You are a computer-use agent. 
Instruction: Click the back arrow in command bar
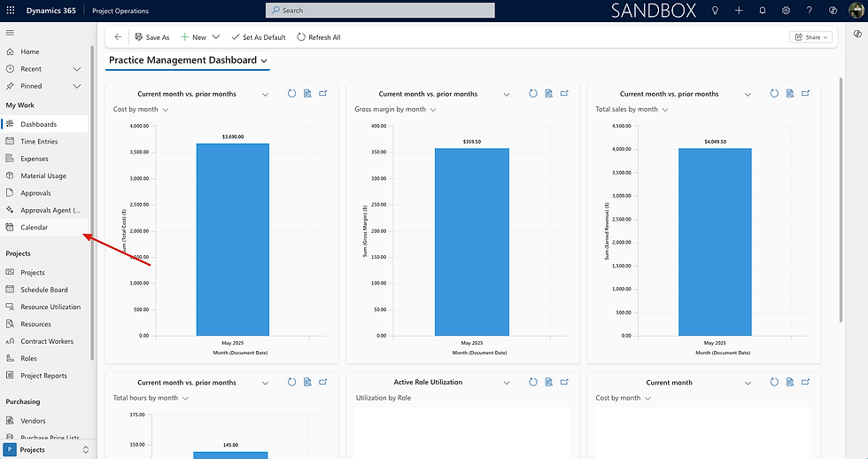point(118,37)
